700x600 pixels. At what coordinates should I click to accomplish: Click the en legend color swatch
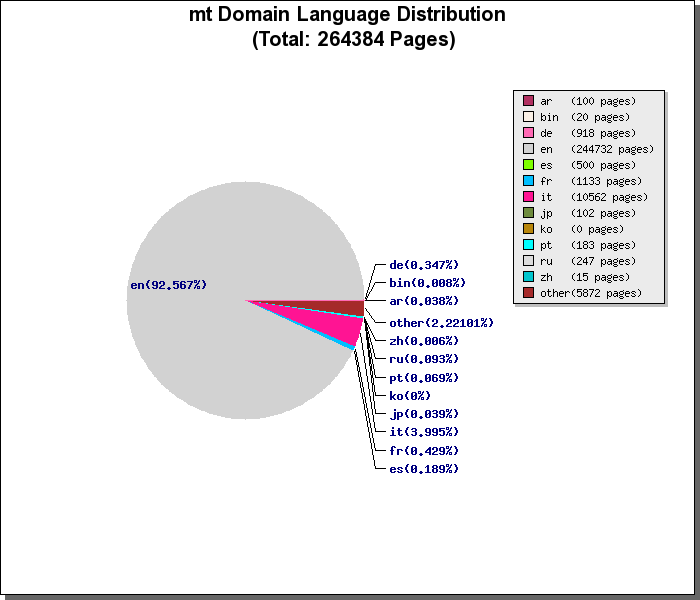528,149
